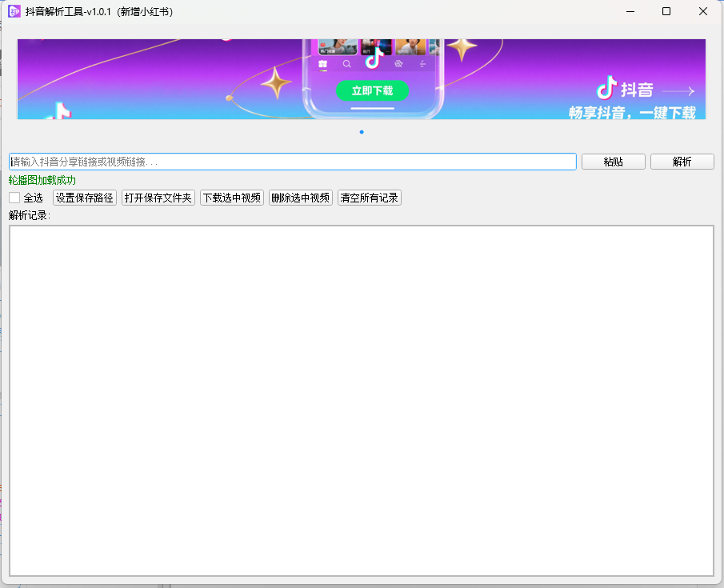Click the grid/apps icon in the banner phone
This screenshot has height=588, width=724.
tap(322, 64)
